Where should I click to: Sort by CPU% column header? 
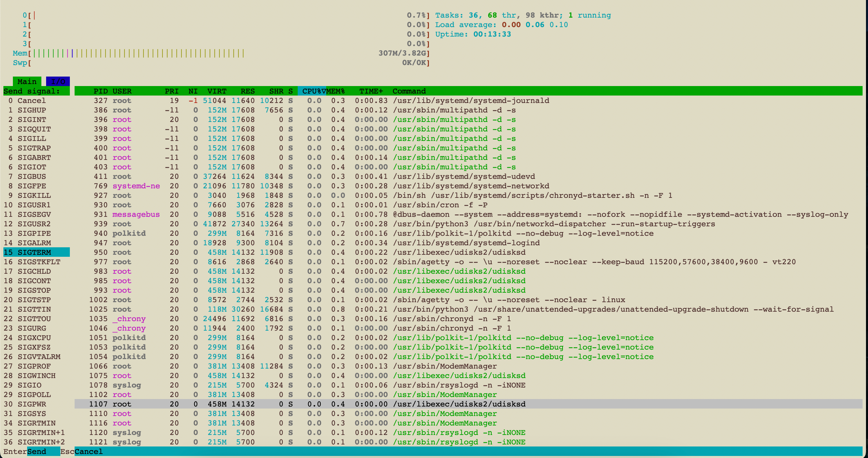click(312, 91)
